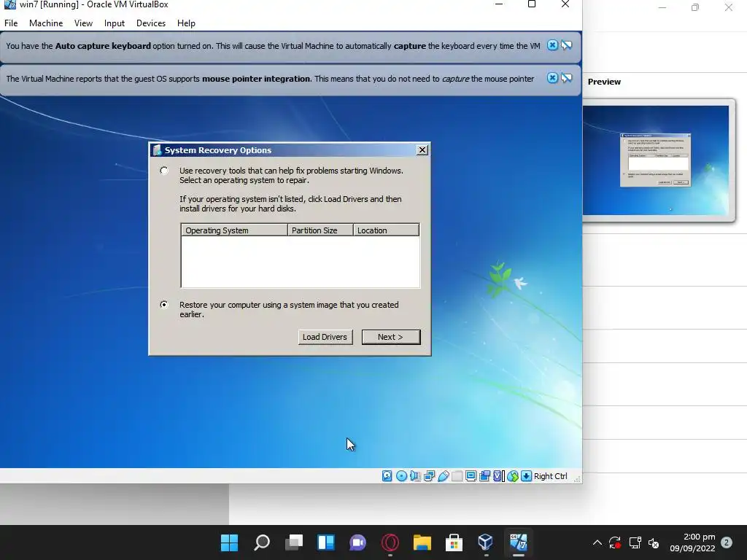Close the System Recovery Options dialog

pyautogui.click(x=422, y=150)
